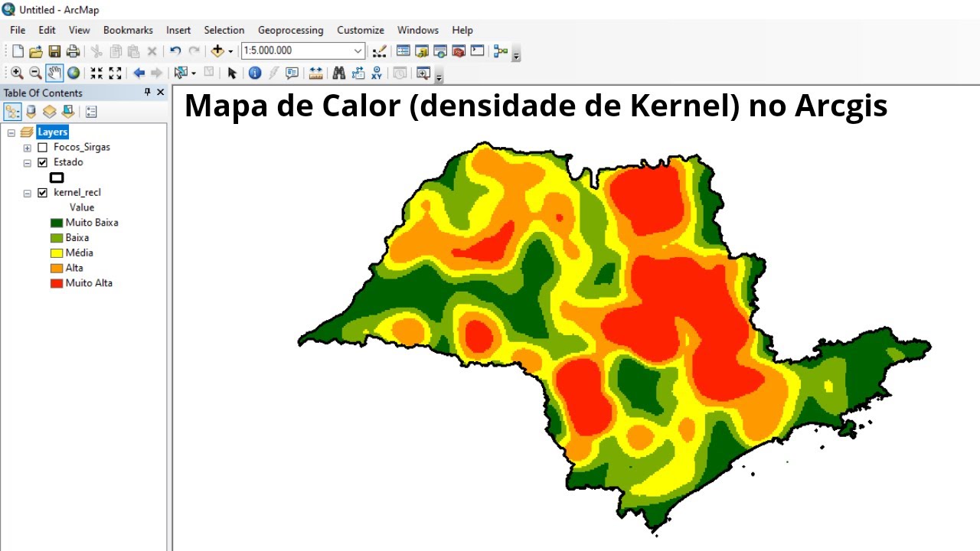Open the Selection menu
The width and height of the screenshot is (980, 551).
click(x=224, y=30)
